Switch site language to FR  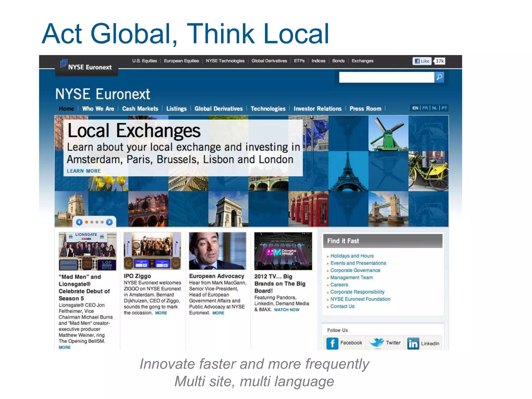point(425,108)
